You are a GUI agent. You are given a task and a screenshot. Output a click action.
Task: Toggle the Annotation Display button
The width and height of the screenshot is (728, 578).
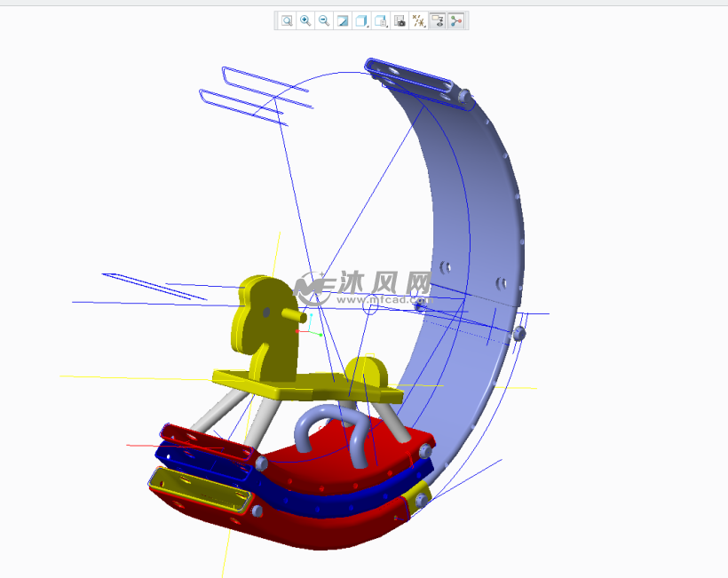pos(437,20)
